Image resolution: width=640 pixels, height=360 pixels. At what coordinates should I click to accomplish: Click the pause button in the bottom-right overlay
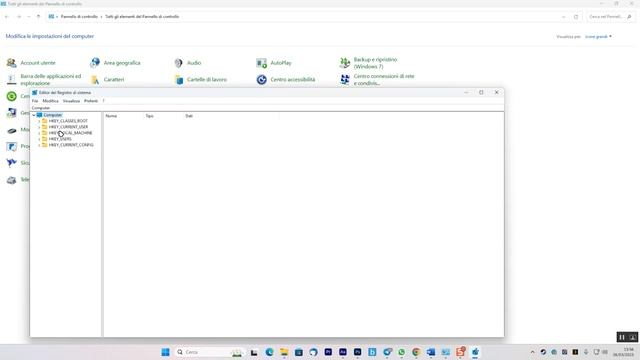(622, 337)
